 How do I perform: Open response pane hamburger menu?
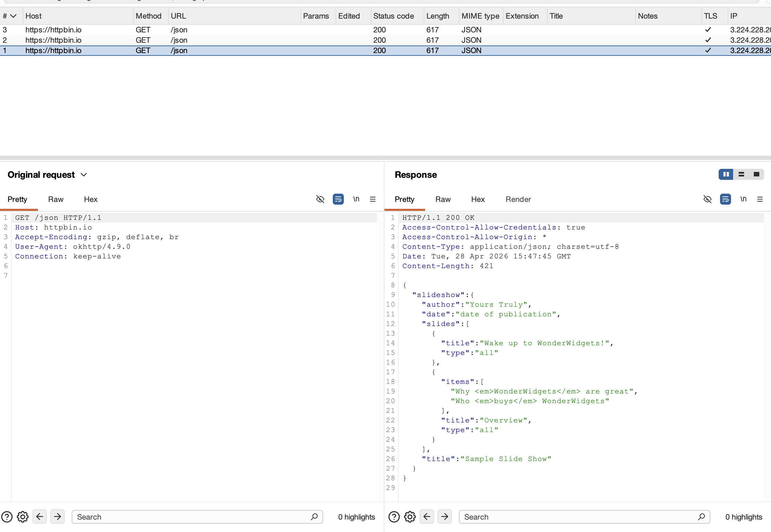coord(760,199)
